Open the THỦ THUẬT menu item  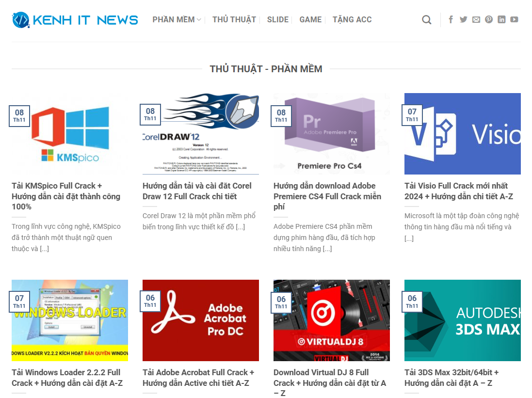[234, 20]
